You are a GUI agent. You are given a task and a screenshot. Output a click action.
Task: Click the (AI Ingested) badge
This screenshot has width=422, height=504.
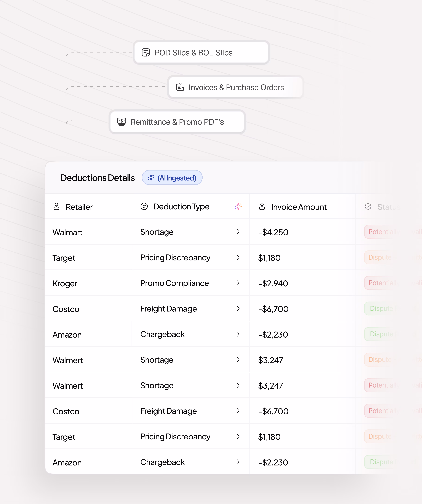coord(172,178)
